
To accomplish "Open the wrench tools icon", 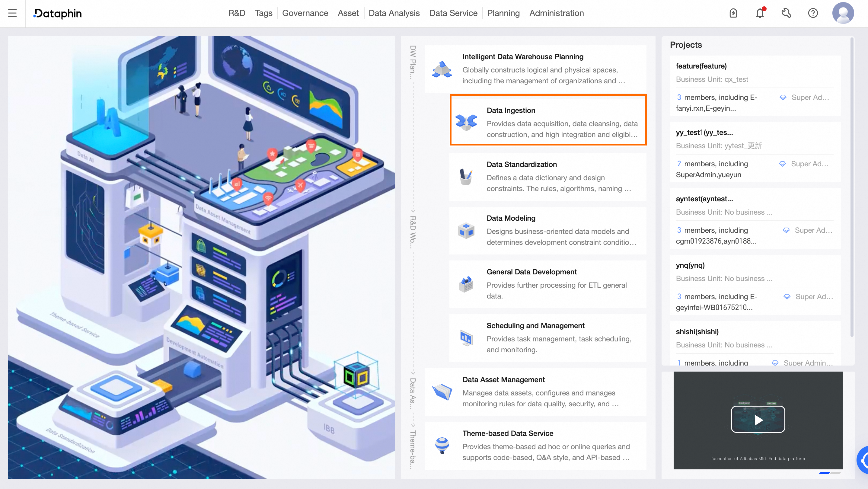I will coord(786,13).
